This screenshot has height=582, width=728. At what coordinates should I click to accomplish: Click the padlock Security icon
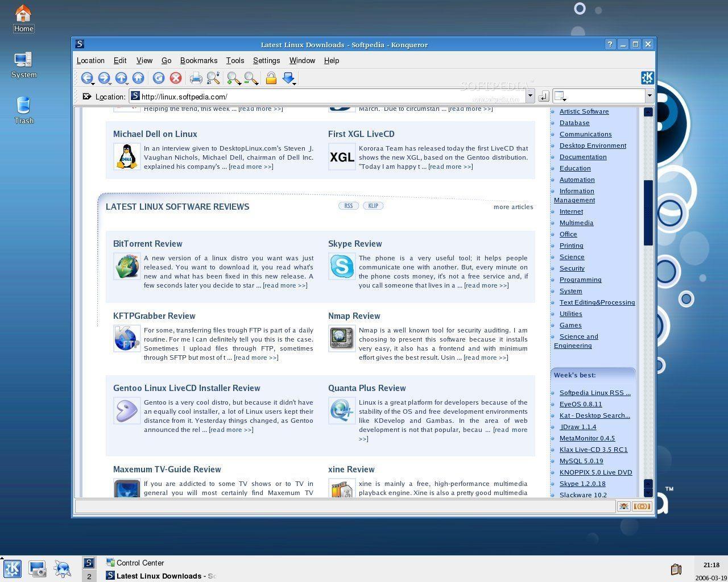coord(271,78)
